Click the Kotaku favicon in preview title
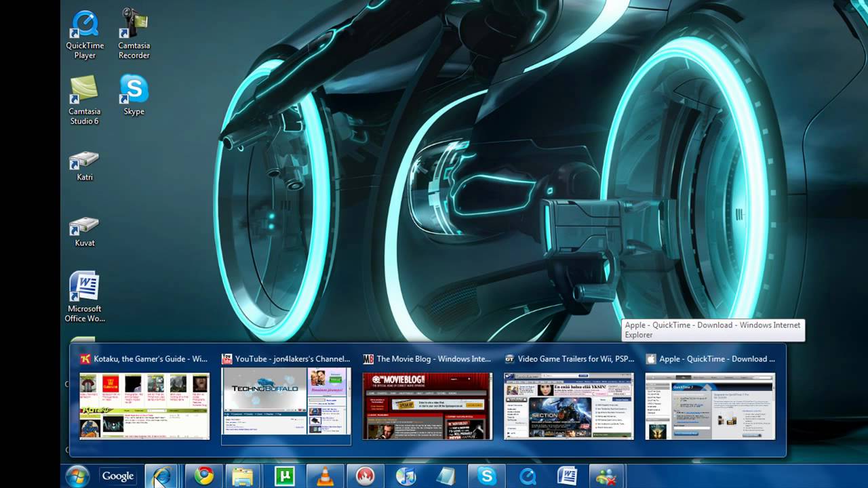868x488 pixels. [x=85, y=359]
